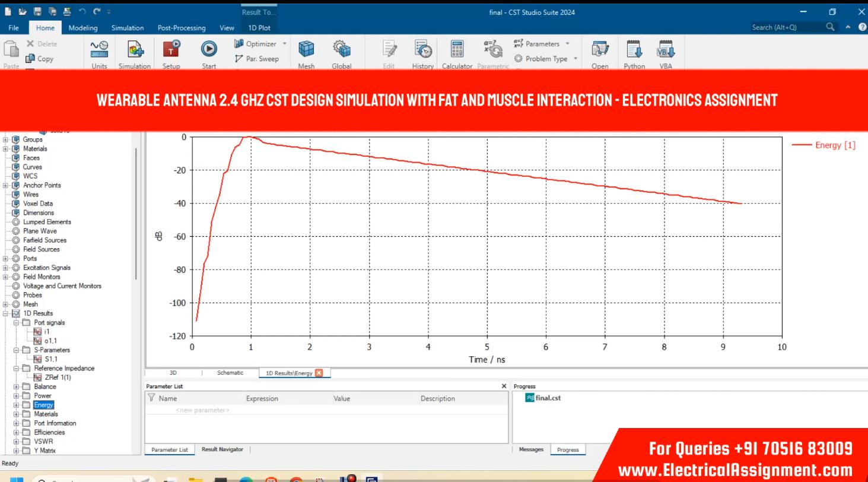Open the Units settings icon
This screenshot has height=482, width=868.
tap(99, 50)
